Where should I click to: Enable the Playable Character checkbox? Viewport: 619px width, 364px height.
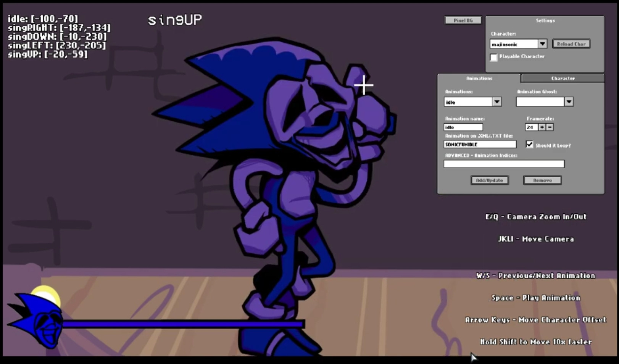click(494, 57)
